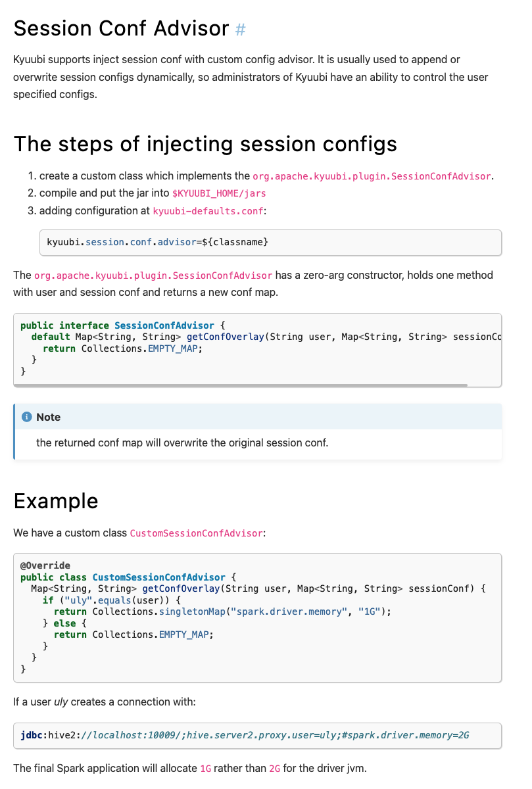Click the Note admonition title
Image resolution: width=532 pixels, height=789 pixels.
click(48, 417)
